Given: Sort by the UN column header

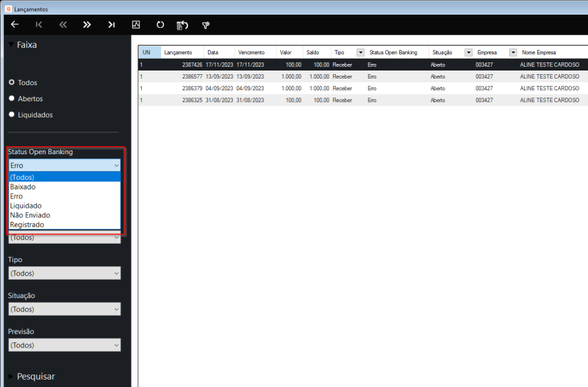Looking at the screenshot, I should tap(150, 52).
